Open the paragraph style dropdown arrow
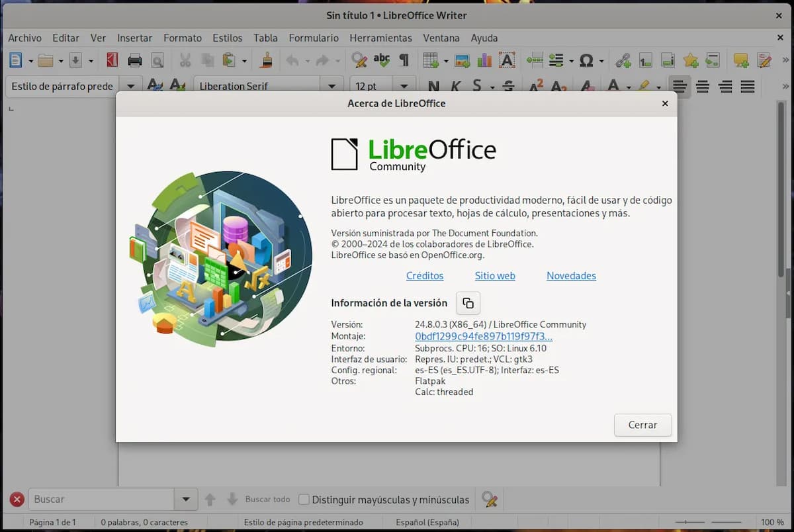794x532 pixels. click(130, 86)
